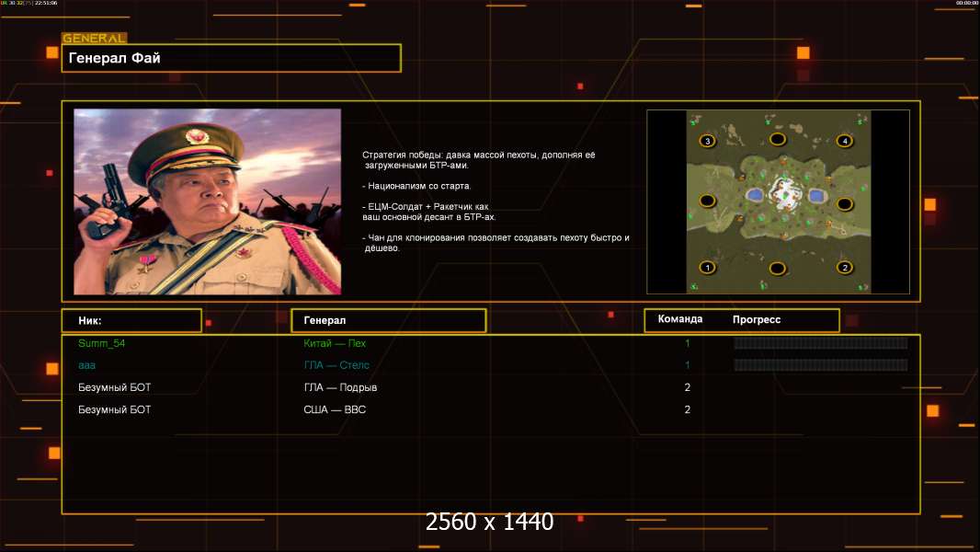Click unnumbered slot between positions 3 and 4

coord(777,139)
